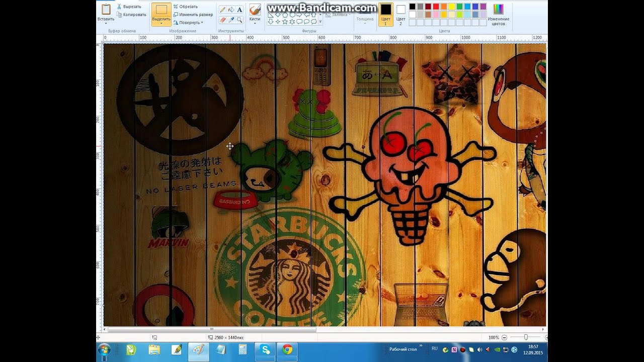Click the Вставить paste clipboard icon

[x=106, y=10]
